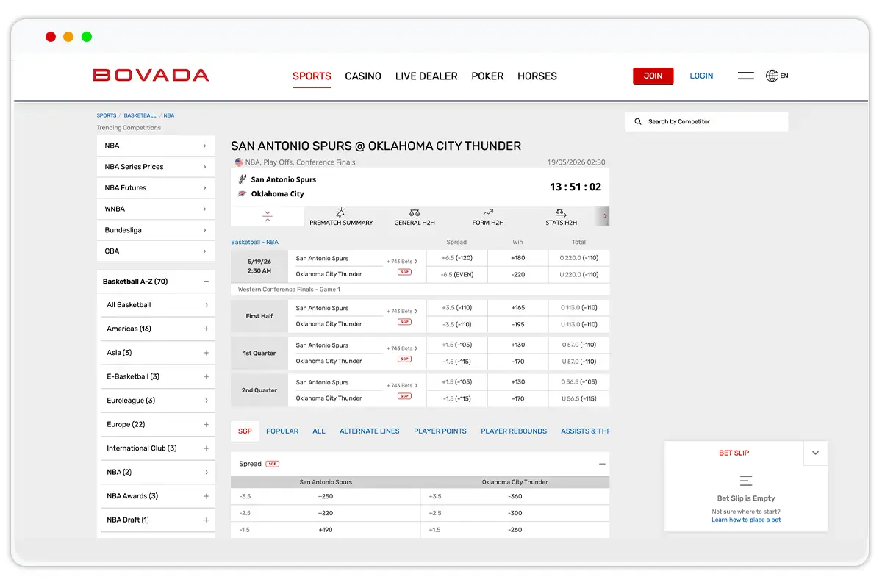
Task: Expand the Asia (3) category
Action: 206,353
